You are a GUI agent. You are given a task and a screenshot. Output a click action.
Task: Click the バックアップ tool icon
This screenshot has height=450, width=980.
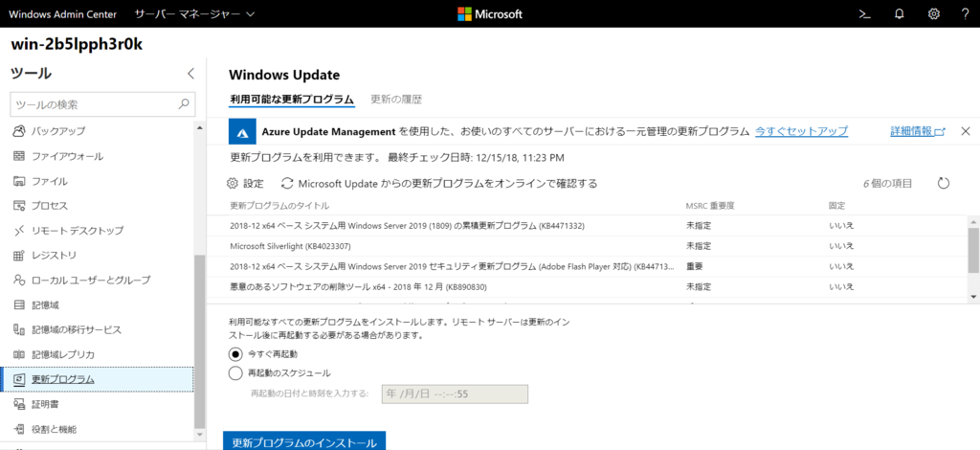[x=19, y=131]
